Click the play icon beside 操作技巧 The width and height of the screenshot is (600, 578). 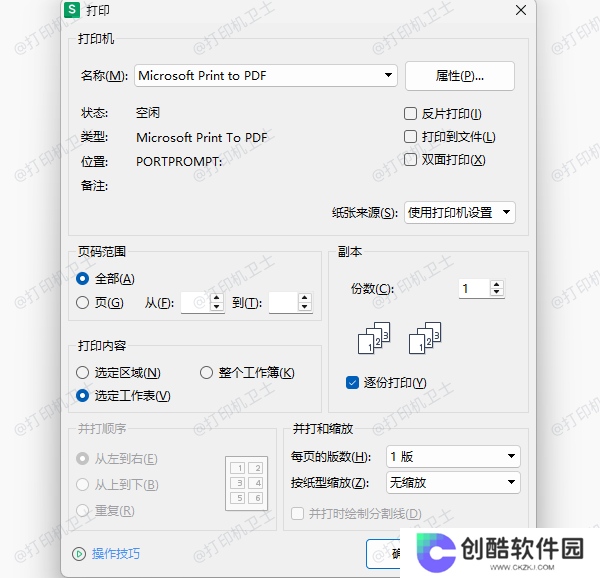79,554
